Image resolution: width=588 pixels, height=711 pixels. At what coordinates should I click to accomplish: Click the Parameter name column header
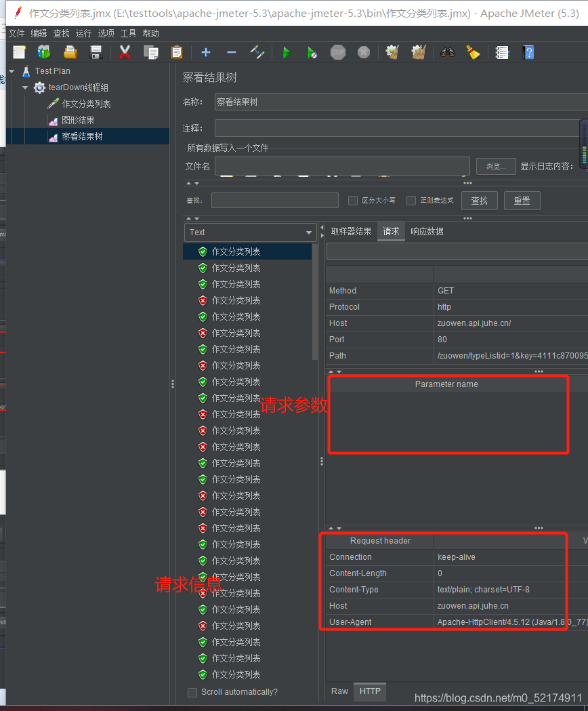(x=446, y=384)
